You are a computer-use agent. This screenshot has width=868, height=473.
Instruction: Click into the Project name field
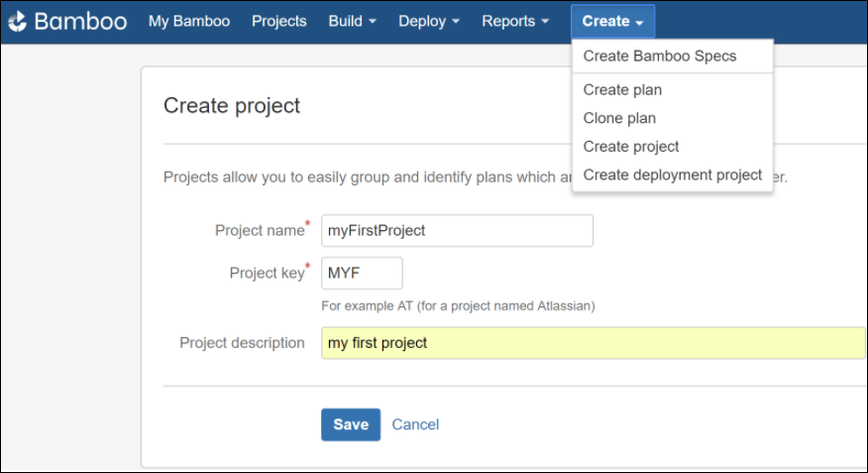[457, 230]
